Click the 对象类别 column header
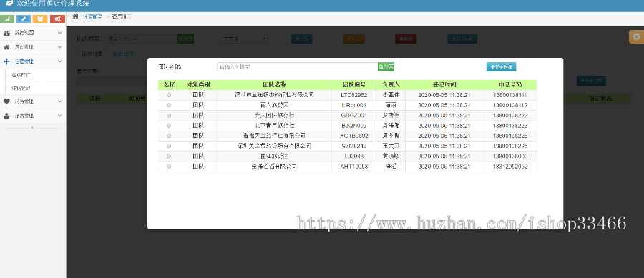The width and height of the screenshot is (644, 278). [x=198, y=85]
